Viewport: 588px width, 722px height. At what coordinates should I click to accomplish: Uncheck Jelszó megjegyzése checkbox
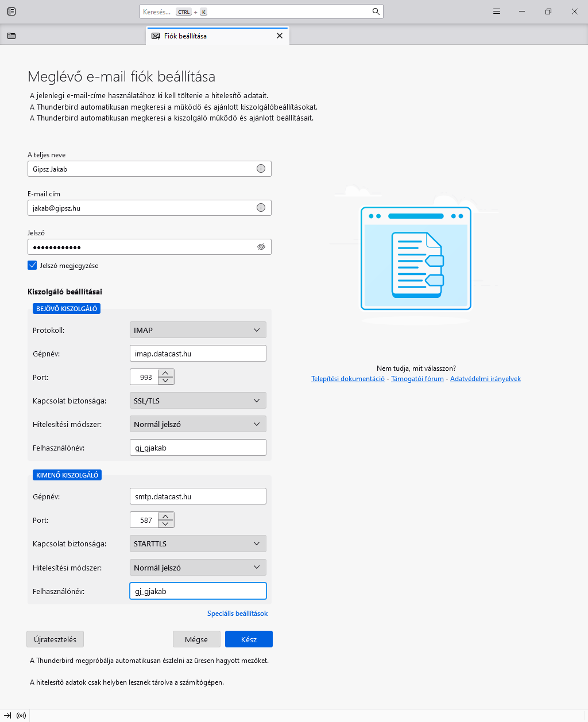pos(32,265)
